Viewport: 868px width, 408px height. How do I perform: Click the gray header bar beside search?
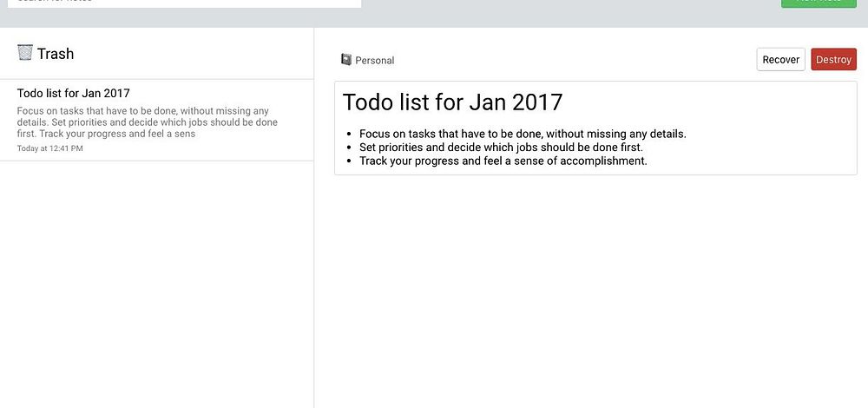[564, 12]
